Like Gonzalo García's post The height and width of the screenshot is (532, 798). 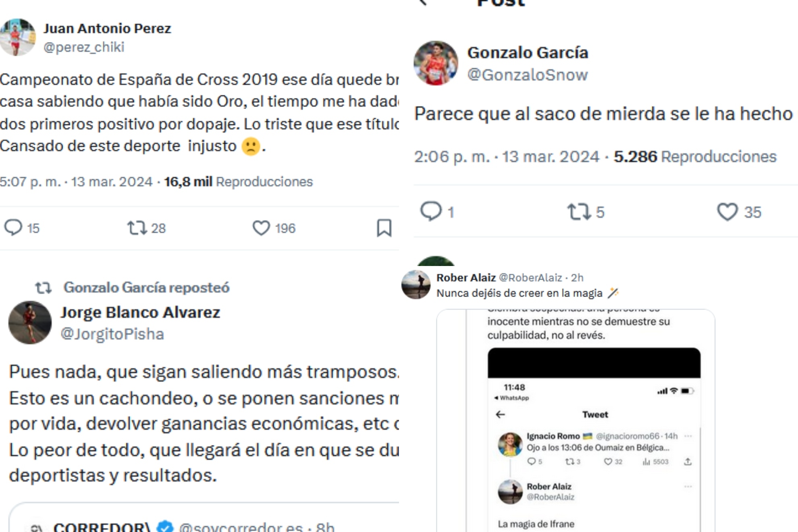(727, 212)
